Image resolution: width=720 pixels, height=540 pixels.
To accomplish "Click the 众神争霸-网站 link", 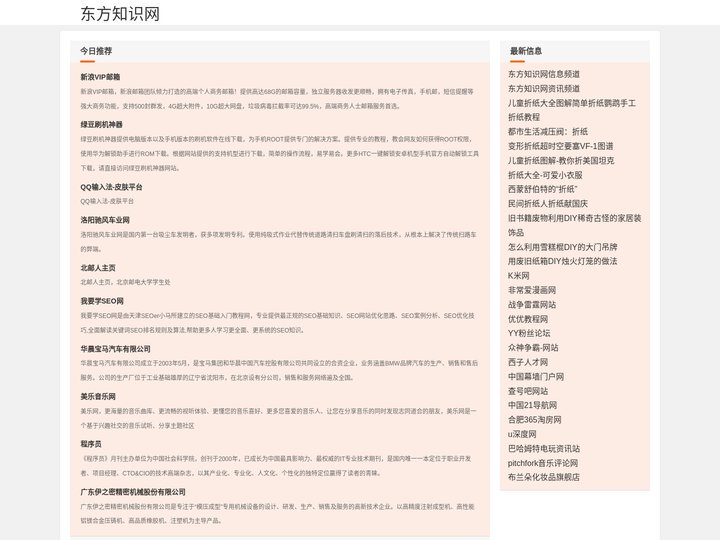I will [533, 348].
